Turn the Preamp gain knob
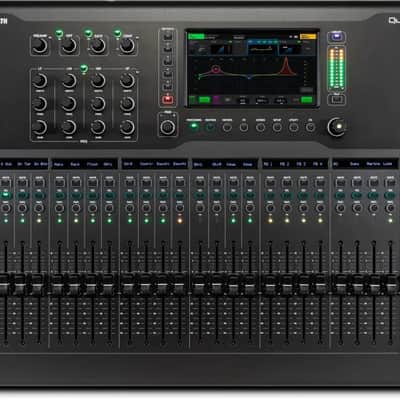 pyautogui.click(x=40, y=46)
